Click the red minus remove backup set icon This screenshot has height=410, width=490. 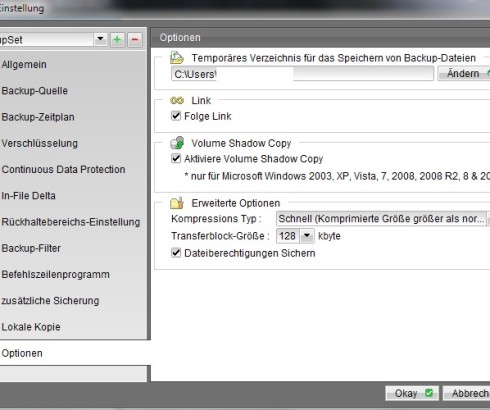(135, 40)
